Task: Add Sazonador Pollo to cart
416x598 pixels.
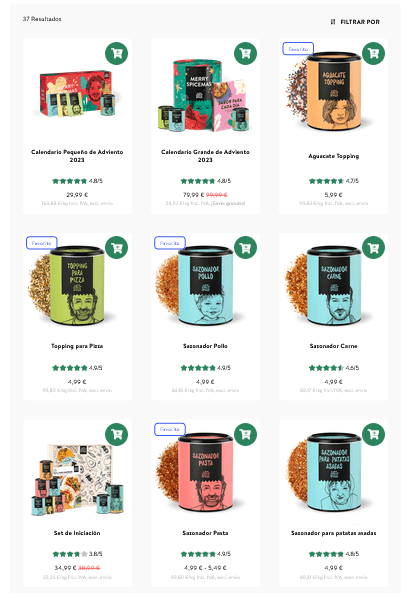Action: 245,248
